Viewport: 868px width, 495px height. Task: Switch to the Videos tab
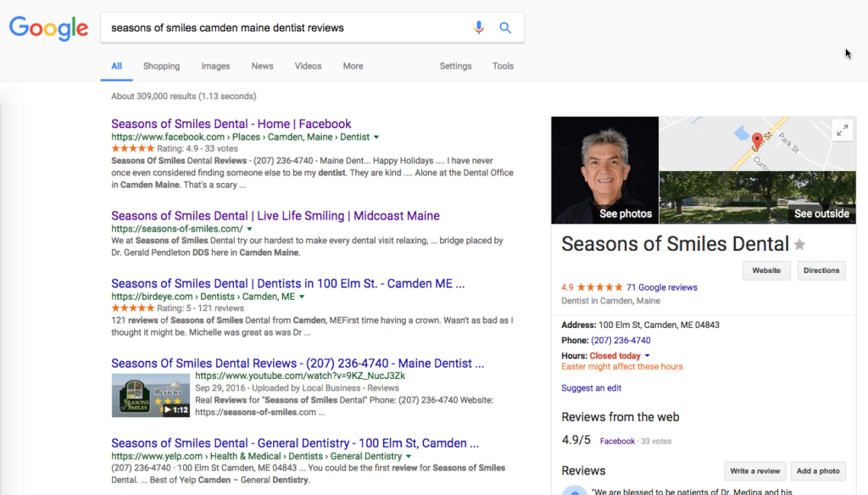click(x=308, y=66)
